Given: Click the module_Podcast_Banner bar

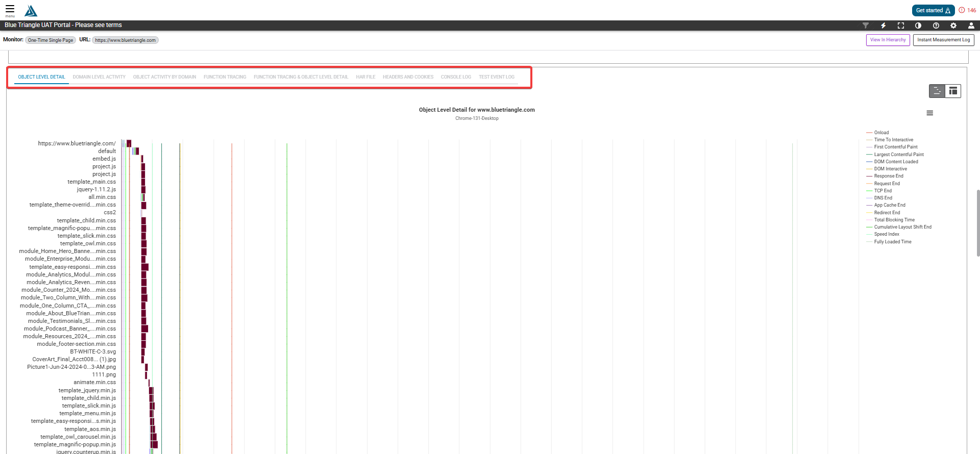Looking at the screenshot, I should pos(144,329).
